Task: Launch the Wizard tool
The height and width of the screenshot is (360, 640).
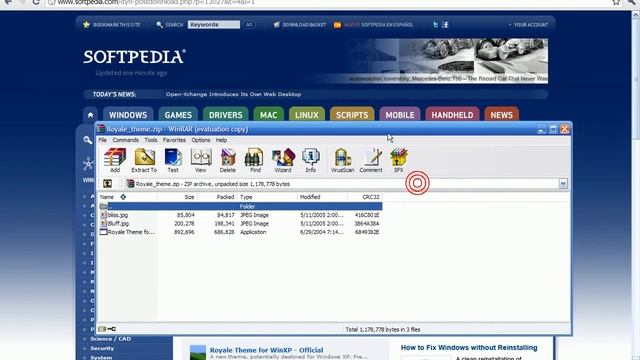Action: click(283, 160)
